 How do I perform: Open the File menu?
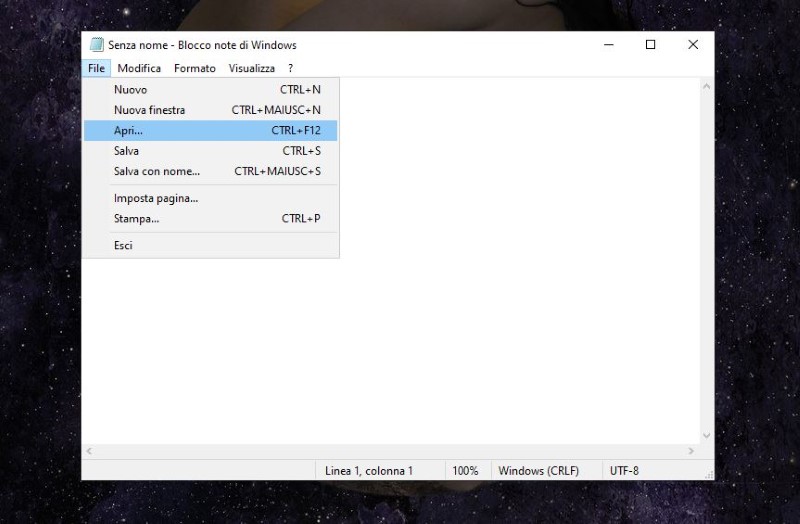[x=96, y=68]
